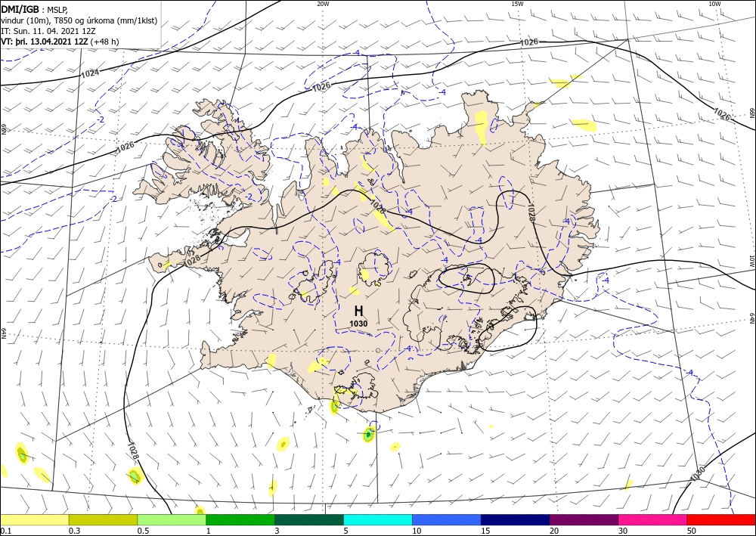Image resolution: width=756 pixels, height=536 pixels.
Task: Click the legend value 5
Action: point(346,531)
